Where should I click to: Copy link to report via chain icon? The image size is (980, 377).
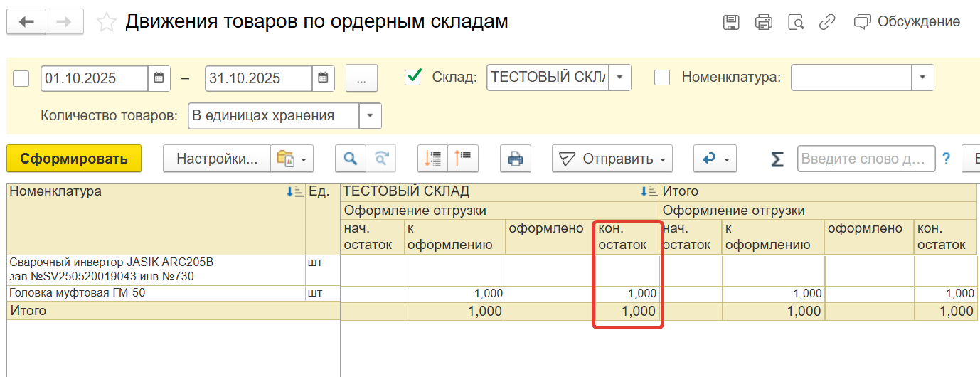pyautogui.click(x=827, y=22)
